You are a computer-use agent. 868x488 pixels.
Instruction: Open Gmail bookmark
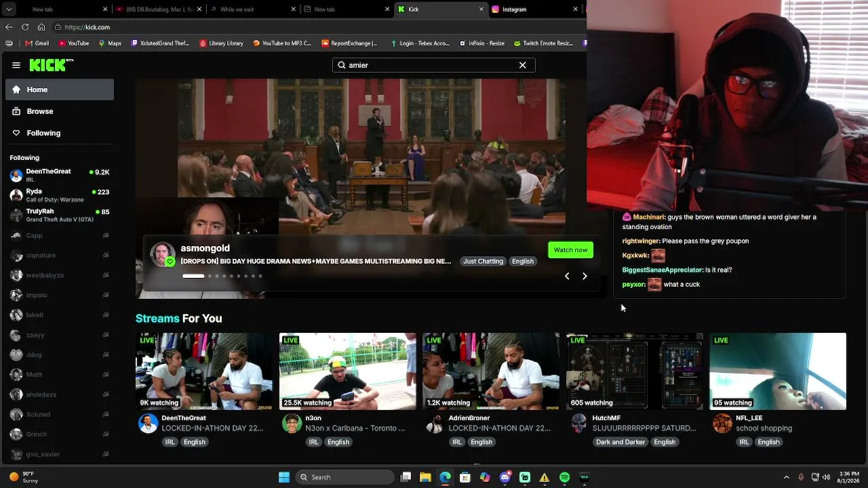click(x=37, y=43)
